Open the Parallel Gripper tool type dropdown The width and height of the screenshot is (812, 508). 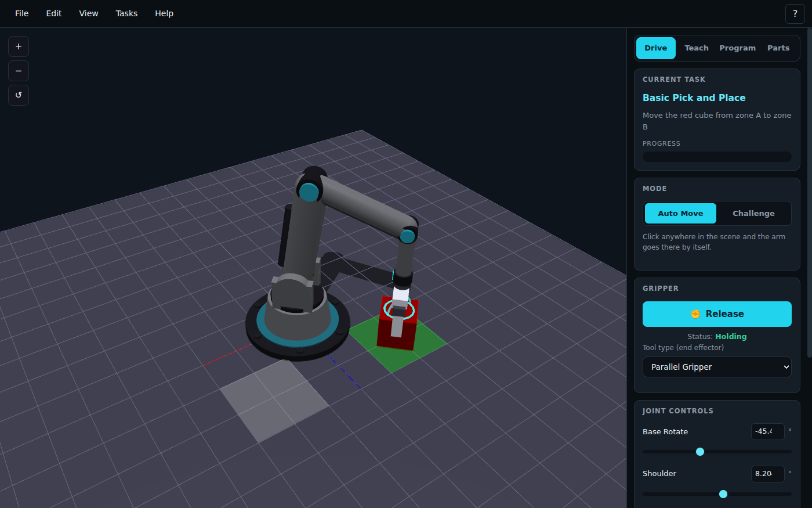(x=717, y=367)
